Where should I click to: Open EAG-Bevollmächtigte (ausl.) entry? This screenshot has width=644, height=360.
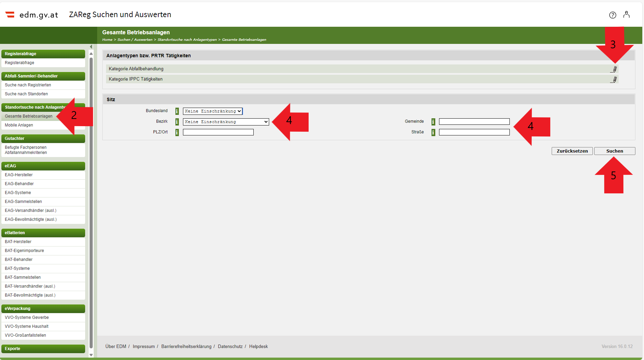coord(43,219)
